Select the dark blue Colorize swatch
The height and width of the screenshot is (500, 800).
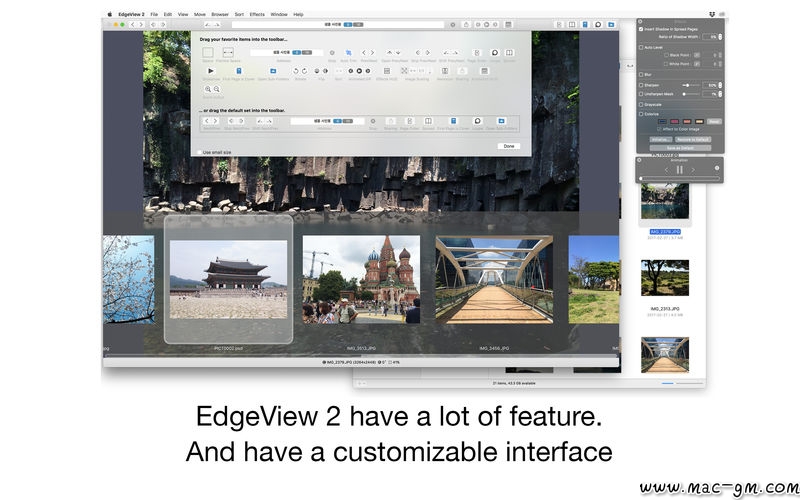pyautogui.click(x=662, y=121)
